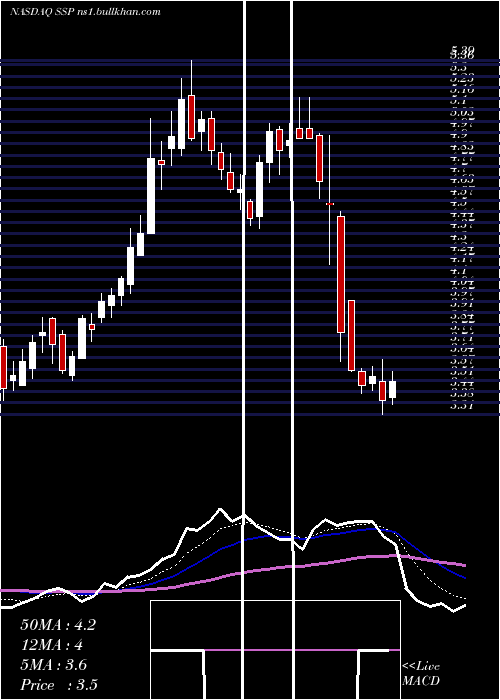Click the 5MA : 3.6 label
Viewport: 500px width, 700px height.
click(x=53, y=665)
